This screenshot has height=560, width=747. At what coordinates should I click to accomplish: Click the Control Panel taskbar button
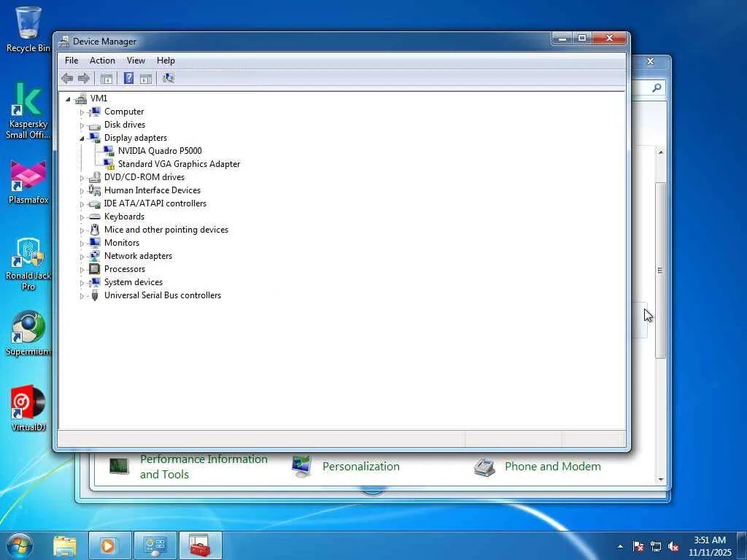click(155, 545)
